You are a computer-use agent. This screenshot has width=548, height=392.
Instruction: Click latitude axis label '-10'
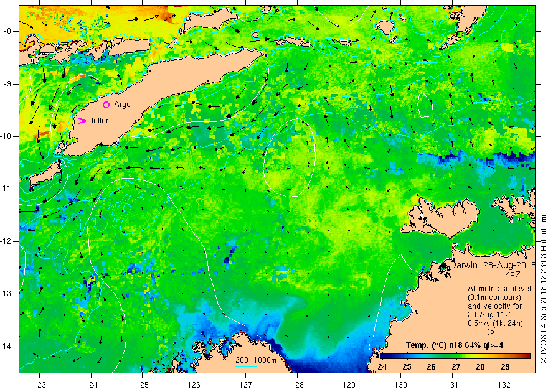(x=6, y=136)
